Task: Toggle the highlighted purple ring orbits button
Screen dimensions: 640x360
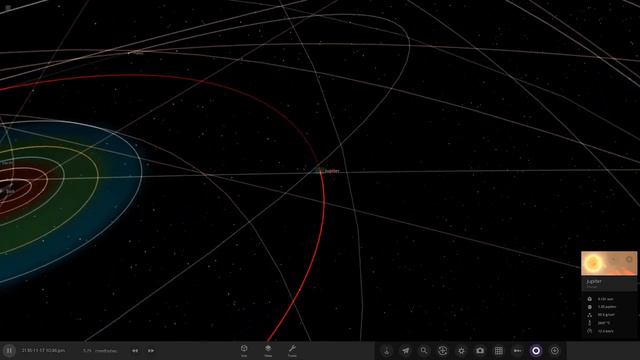Action: 536,351
